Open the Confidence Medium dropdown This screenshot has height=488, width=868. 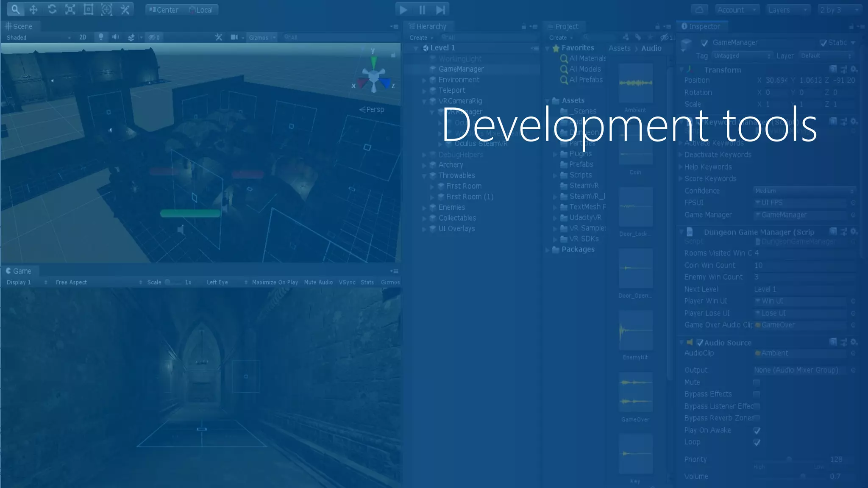(x=804, y=191)
